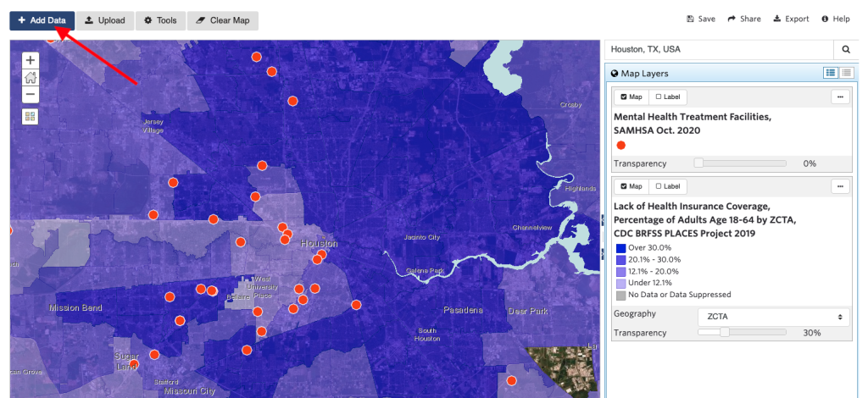Zoom out using the map minus icon
Image resolution: width=868 pixels, height=398 pixels.
[x=31, y=94]
